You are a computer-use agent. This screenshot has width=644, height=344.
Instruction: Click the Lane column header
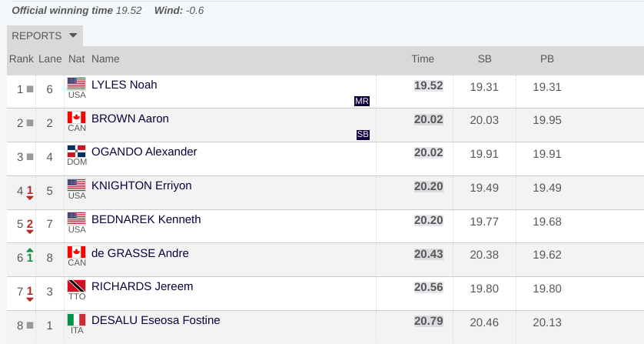50,58
